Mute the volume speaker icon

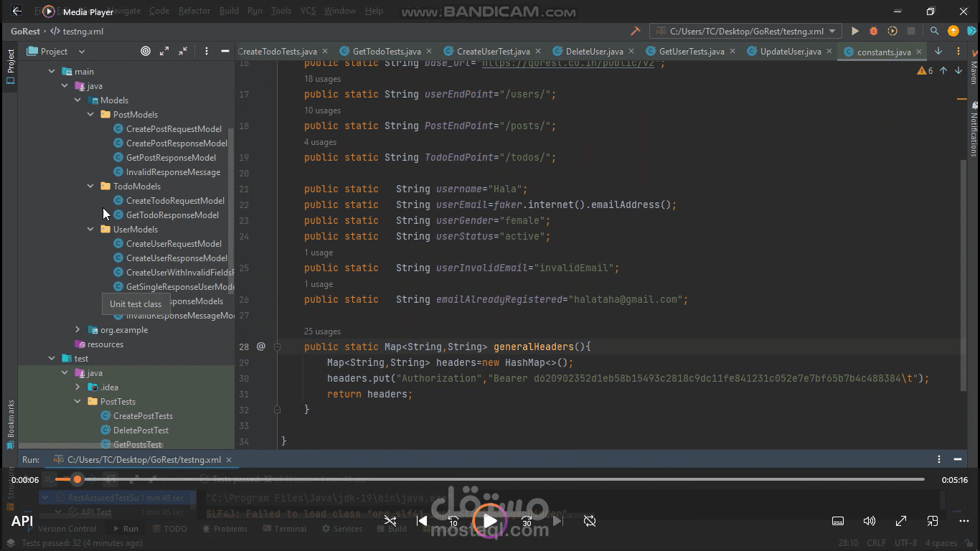[870, 521]
